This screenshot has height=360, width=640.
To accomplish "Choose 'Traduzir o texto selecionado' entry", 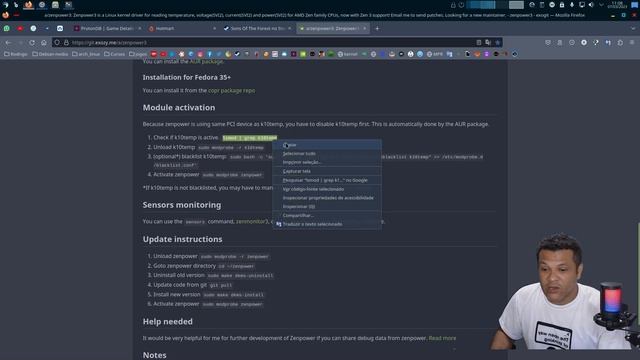I will pos(327,224).
